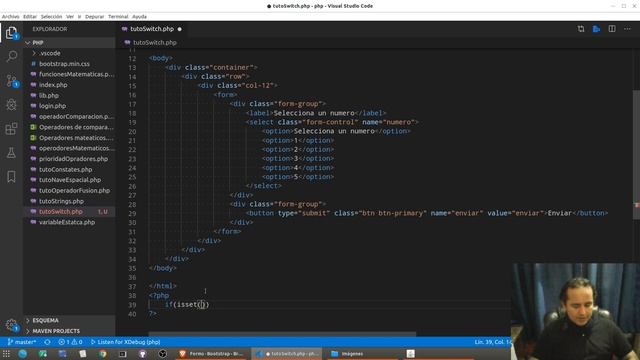Open tutoConstates.php file
Screen dimensions: 640x360
(69, 169)
